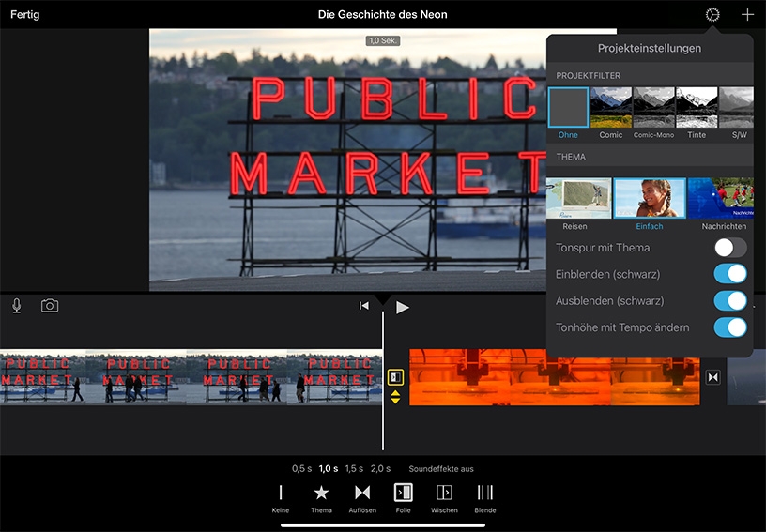Enable Tonspur mit Thema switch
Image resolution: width=766 pixels, height=532 pixels.
[x=730, y=248]
